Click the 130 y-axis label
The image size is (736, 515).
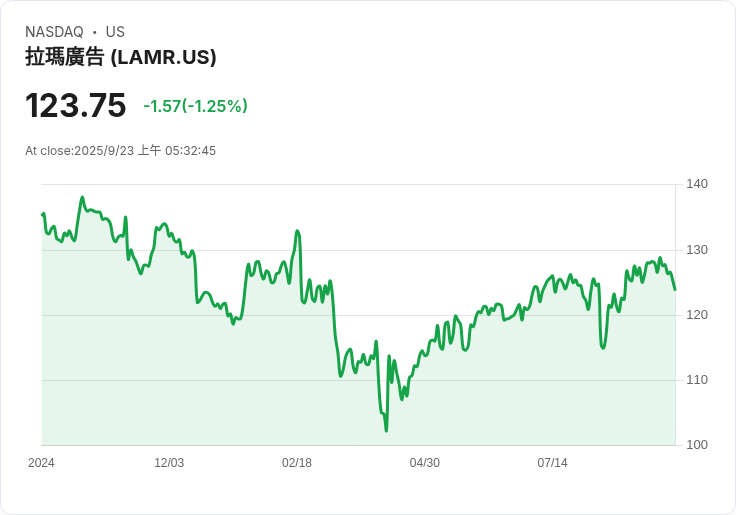pos(697,250)
